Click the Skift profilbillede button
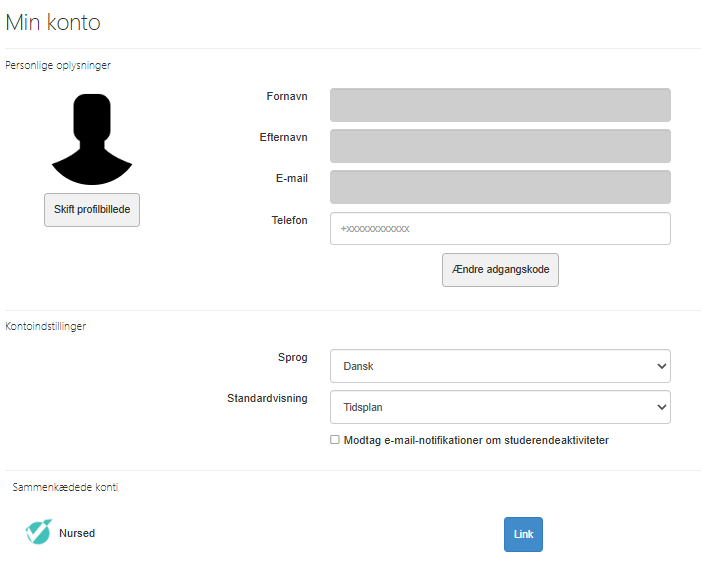Screen dimensions: 702x566 click(x=92, y=210)
